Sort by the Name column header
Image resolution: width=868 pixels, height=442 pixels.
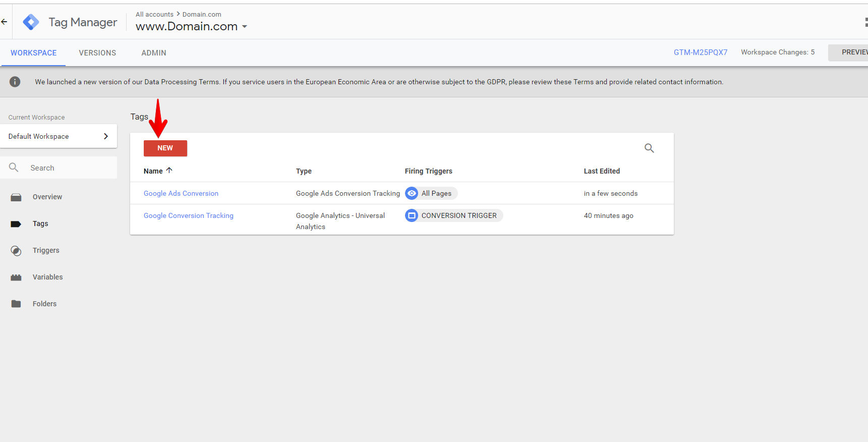153,171
